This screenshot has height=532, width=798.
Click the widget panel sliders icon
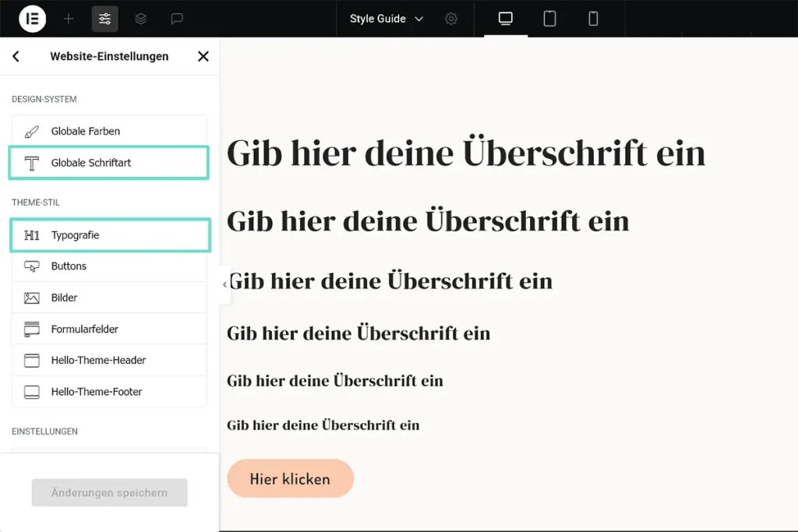point(105,18)
